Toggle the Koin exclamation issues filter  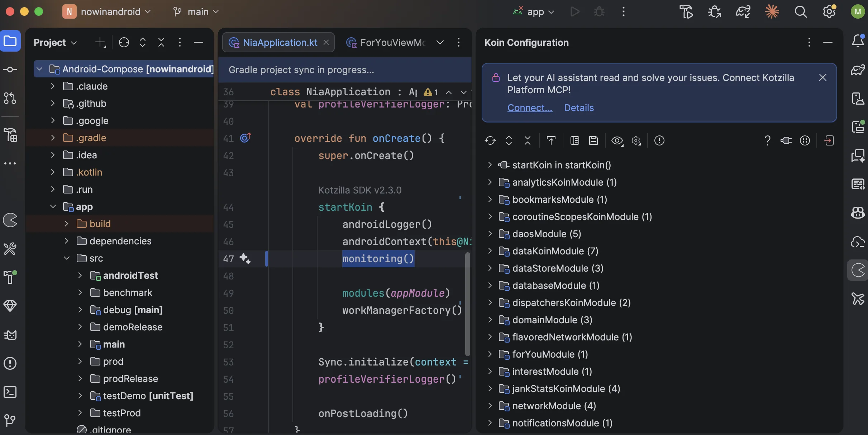[659, 140]
